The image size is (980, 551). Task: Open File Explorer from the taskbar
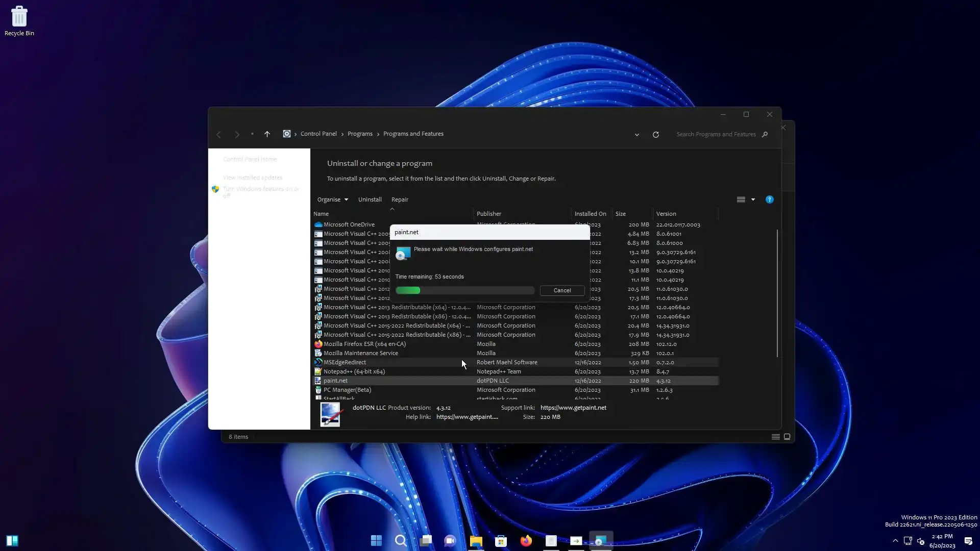[x=476, y=541]
